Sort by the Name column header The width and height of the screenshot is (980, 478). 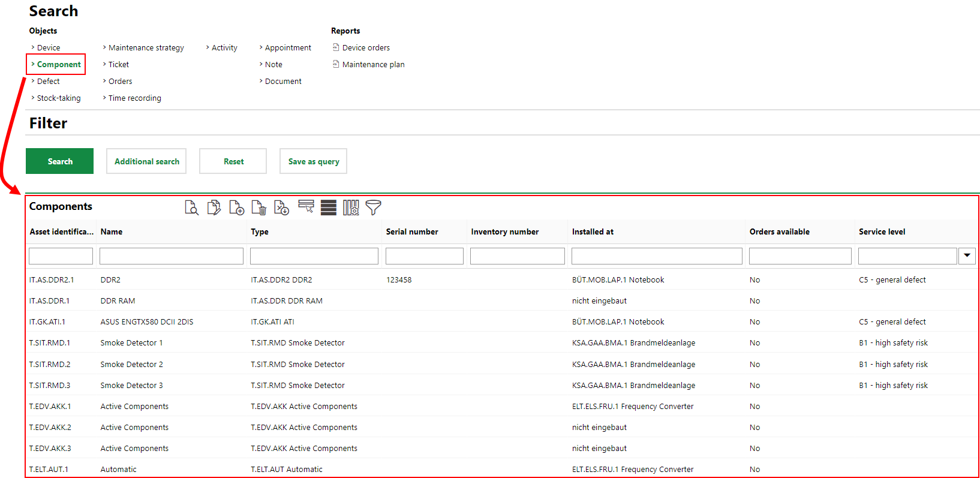coord(112,232)
